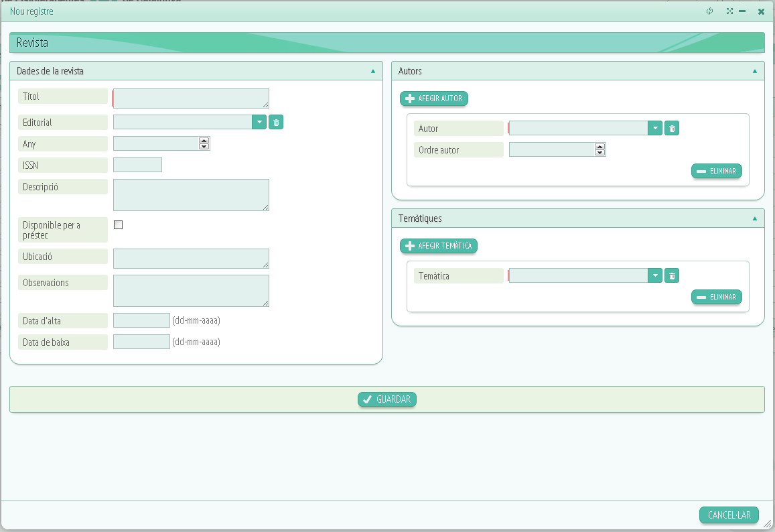Clear the Editorial field with trash icon
The image size is (775, 532).
tap(276, 122)
